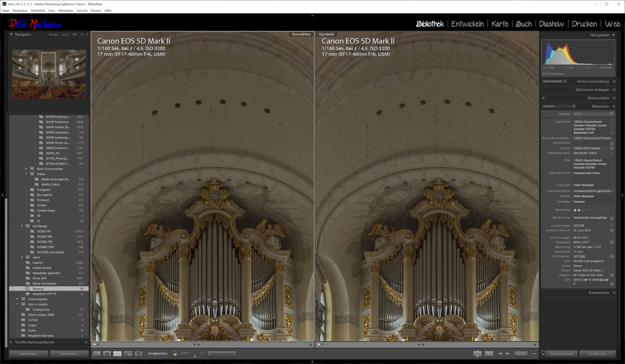
Task: Open Aufnahmezeit edit capture time icon
Action: coord(612,226)
